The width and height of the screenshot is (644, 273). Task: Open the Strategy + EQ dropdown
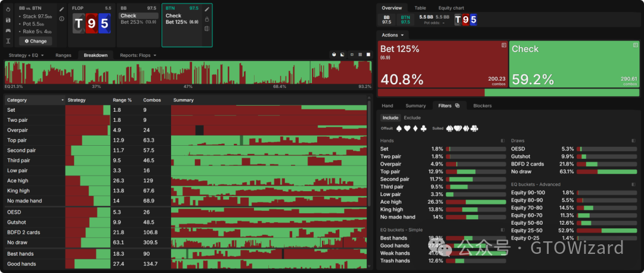(x=27, y=55)
